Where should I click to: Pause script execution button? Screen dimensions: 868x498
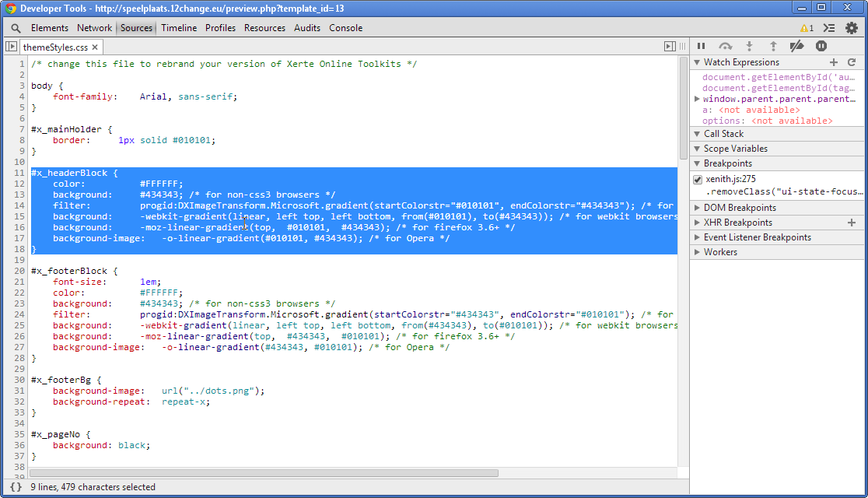pyautogui.click(x=702, y=46)
